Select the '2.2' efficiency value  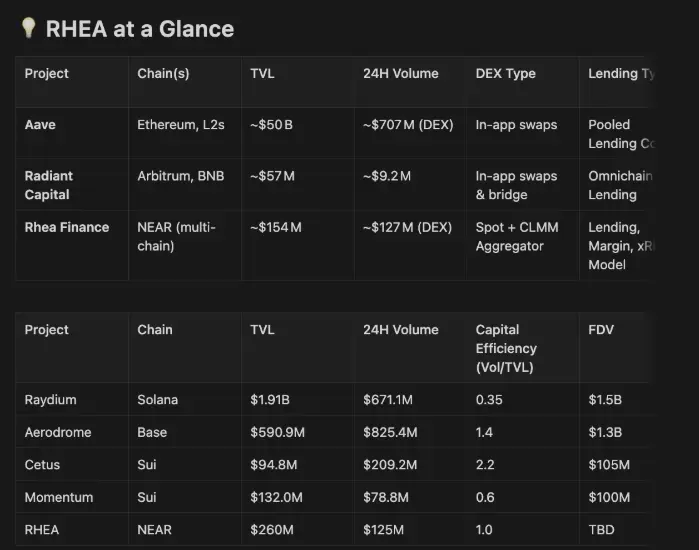coord(485,465)
